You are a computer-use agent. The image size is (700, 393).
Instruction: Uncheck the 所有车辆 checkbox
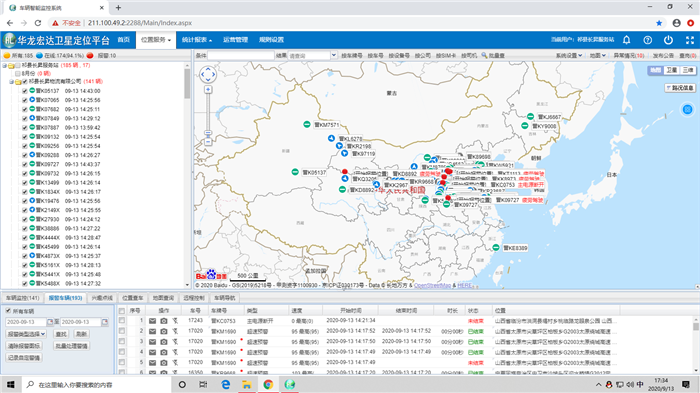tap(8, 311)
